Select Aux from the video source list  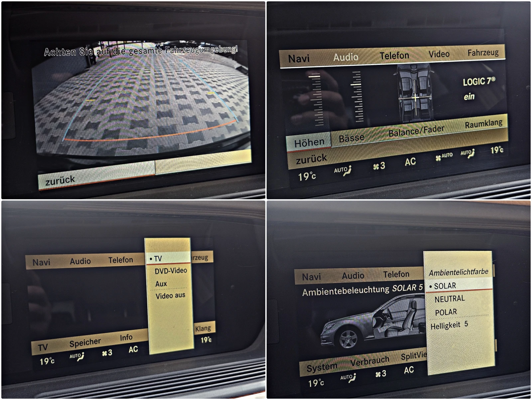pos(161,283)
